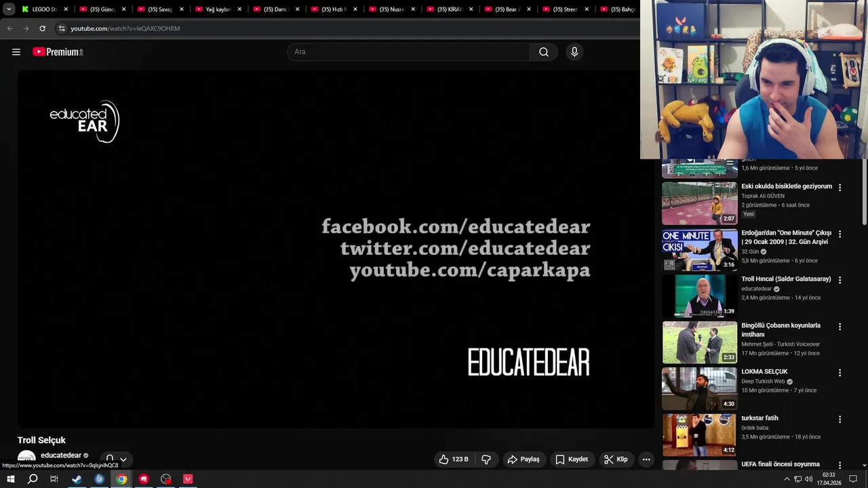This screenshot has height=488, width=868.
Task: Open options menu for LOKMA SELÇUK
Action: pos(840,373)
